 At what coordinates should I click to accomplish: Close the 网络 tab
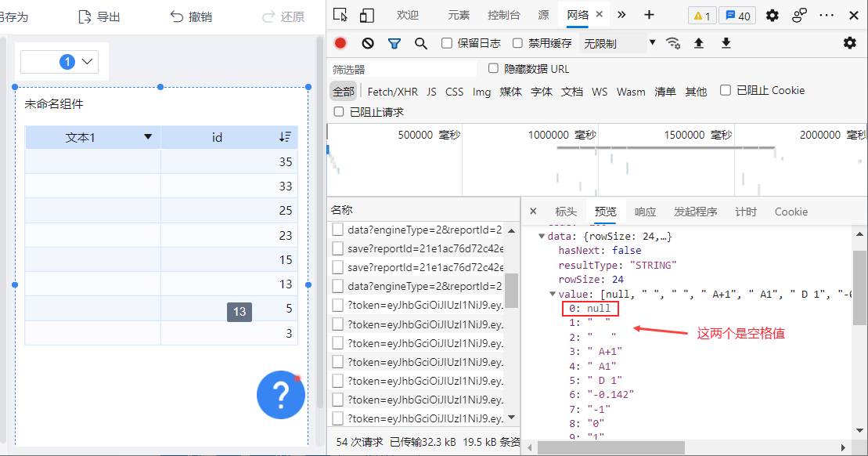click(599, 14)
